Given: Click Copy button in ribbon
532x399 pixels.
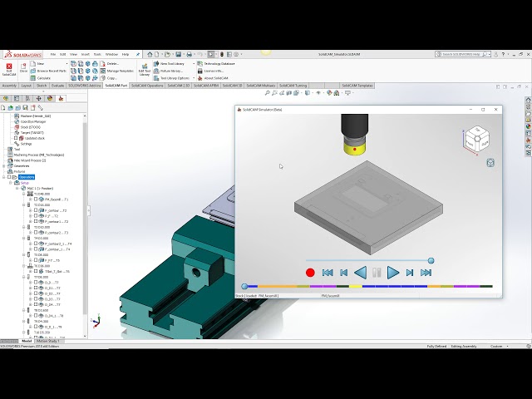Looking at the screenshot, I should (108, 78).
